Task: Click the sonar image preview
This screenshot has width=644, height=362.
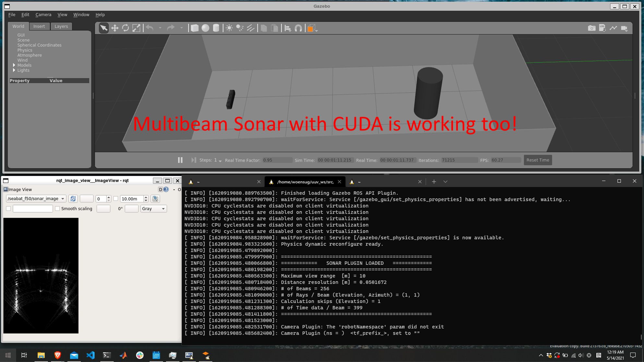Action: [41, 275]
